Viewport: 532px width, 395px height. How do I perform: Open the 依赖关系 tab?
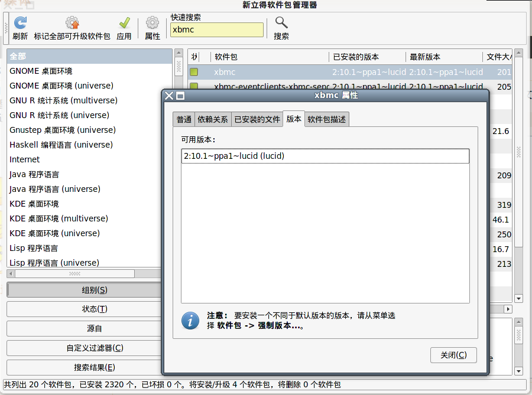[x=213, y=119]
